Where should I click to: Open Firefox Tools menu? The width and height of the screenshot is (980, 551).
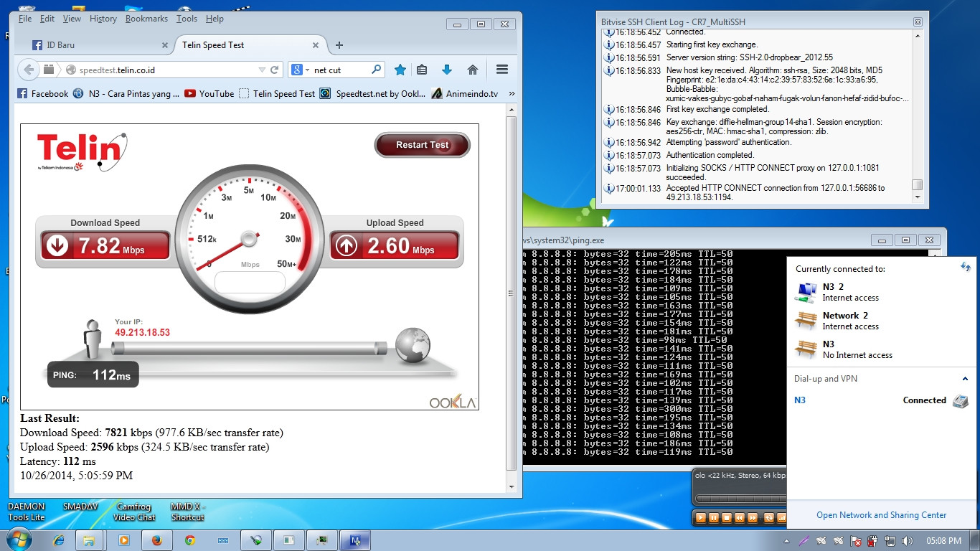click(187, 19)
